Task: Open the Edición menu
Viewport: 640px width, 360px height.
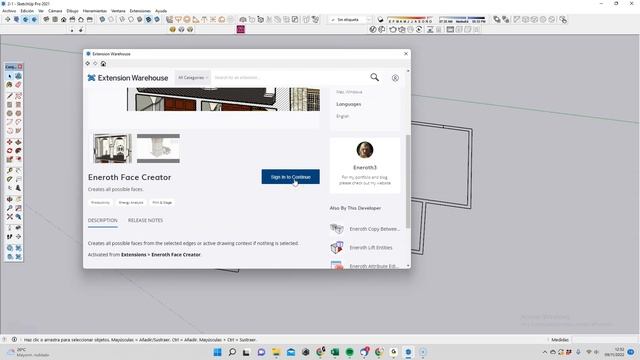Action: [x=27, y=11]
